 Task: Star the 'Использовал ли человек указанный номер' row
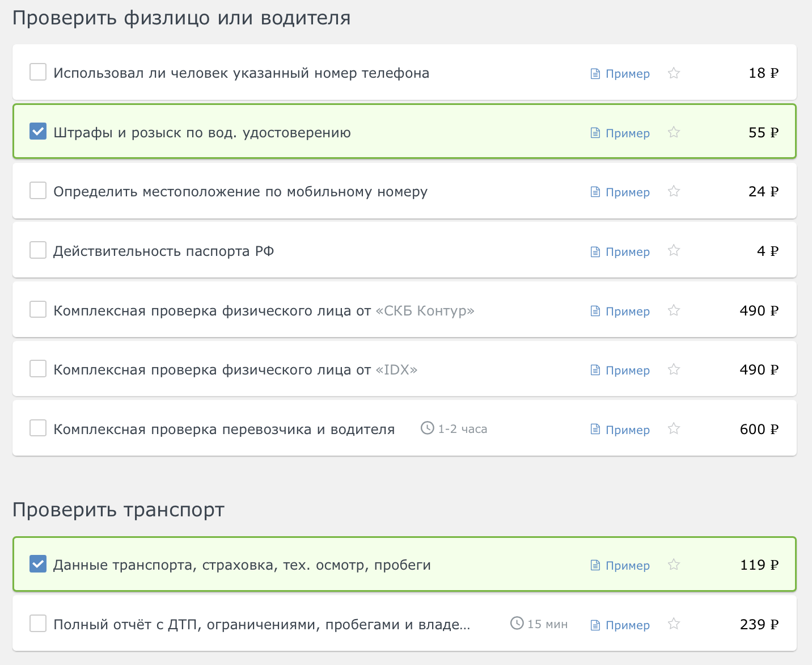674,73
